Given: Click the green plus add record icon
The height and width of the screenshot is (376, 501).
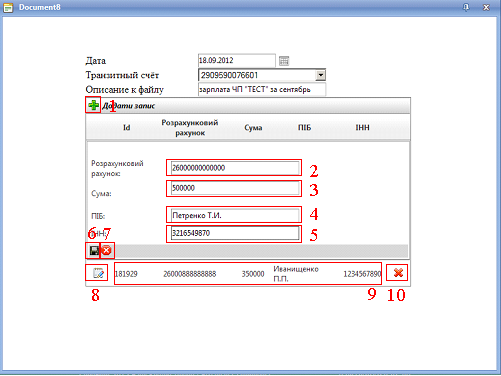Looking at the screenshot, I should click(x=93, y=105).
